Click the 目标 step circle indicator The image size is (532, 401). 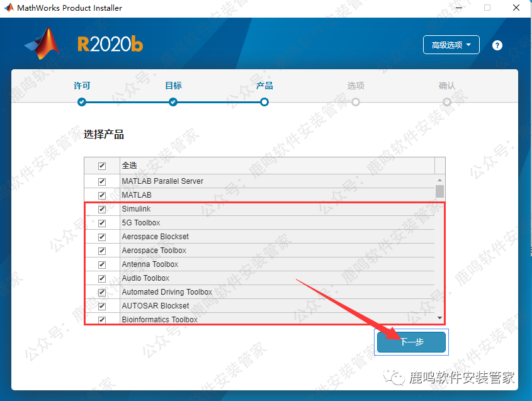click(x=173, y=101)
